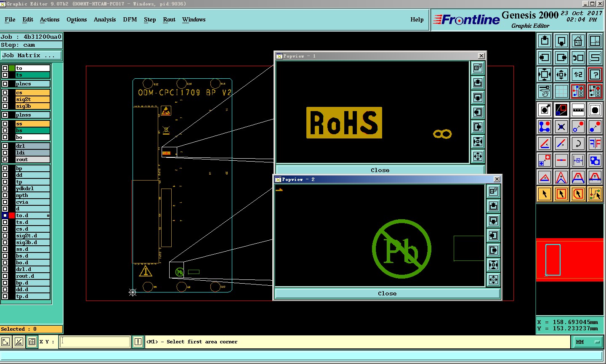The width and height of the screenshot is (606, 364).
Task: Click Close button in Popview 1
Action: (380, 170)
